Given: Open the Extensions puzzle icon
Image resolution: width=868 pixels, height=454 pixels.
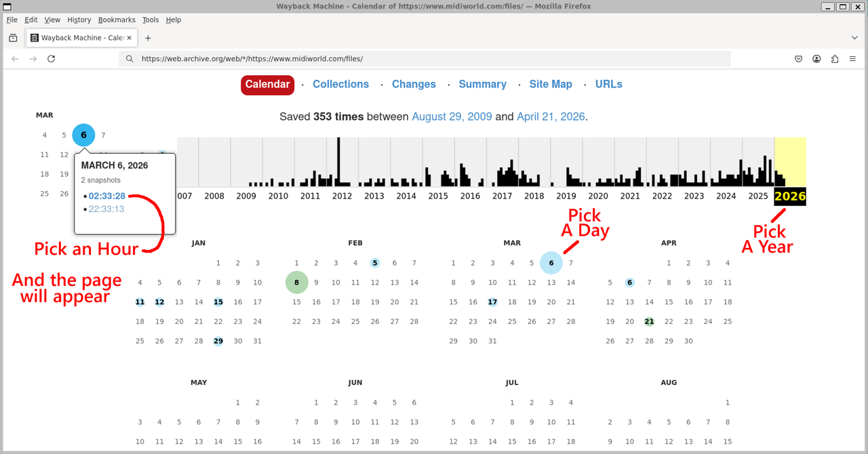Looking at the screenshot, I should [835, 59].
